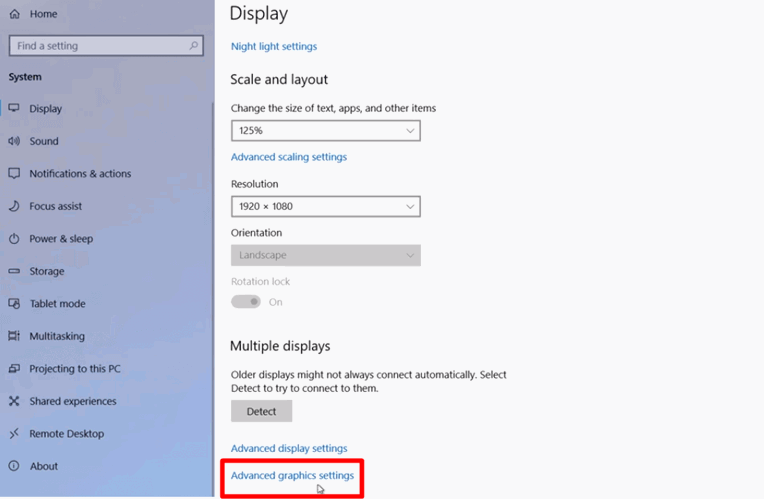Image resolution: width=764 pixels, height=499 pixels.
Task: Click the Notifications & actions icon
Action: [x=14, y=173]
